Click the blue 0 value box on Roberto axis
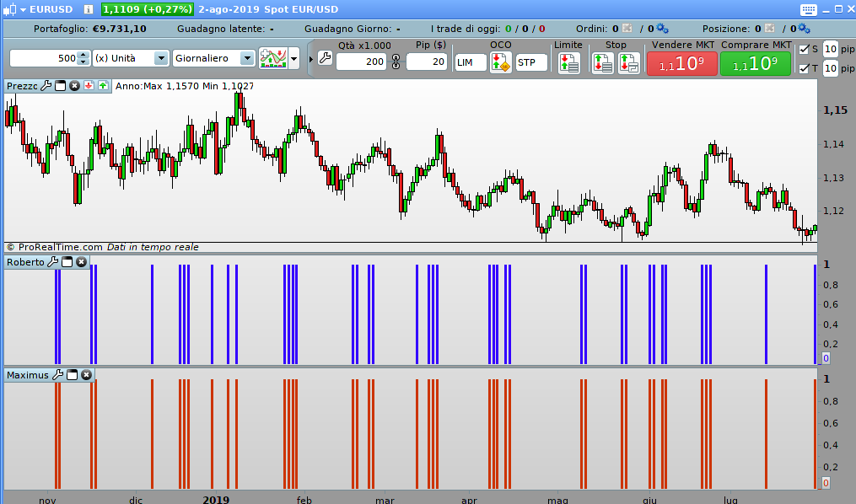 [826, 358]
